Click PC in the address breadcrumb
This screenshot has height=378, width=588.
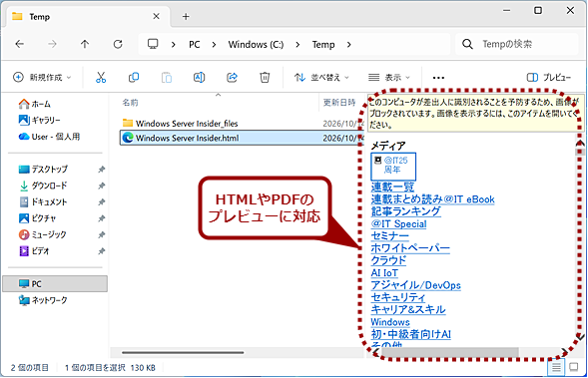(x=195, y=45)
